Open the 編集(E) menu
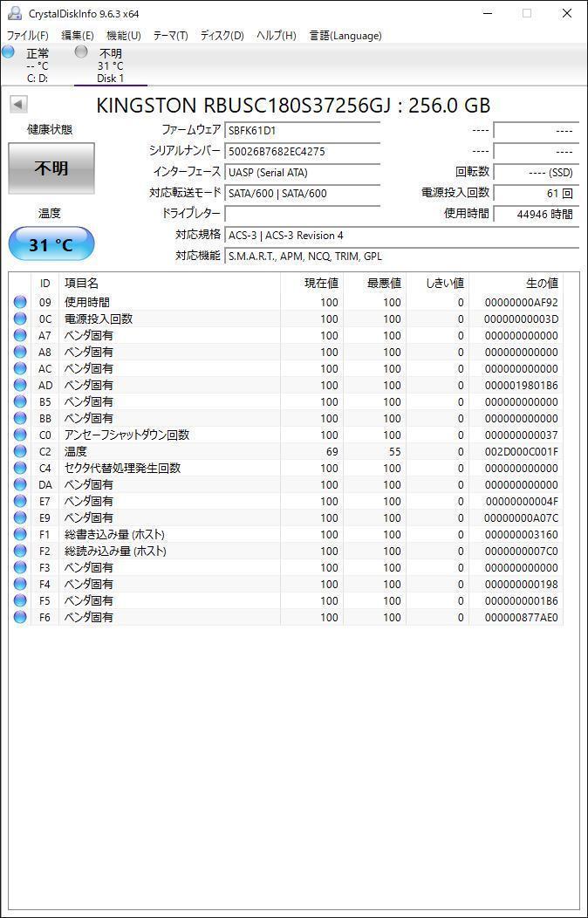The image size is (588, 918). click(x=78, y=36)
